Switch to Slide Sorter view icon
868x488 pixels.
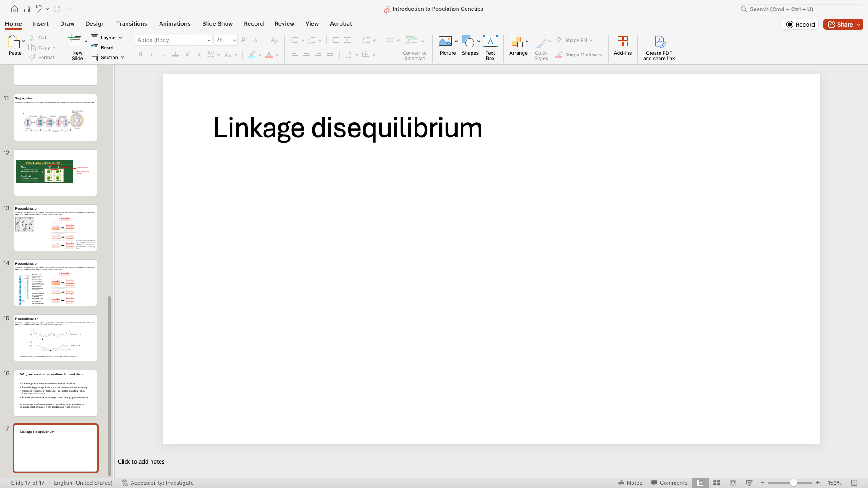pyautogui.click(x=717, y=483)
